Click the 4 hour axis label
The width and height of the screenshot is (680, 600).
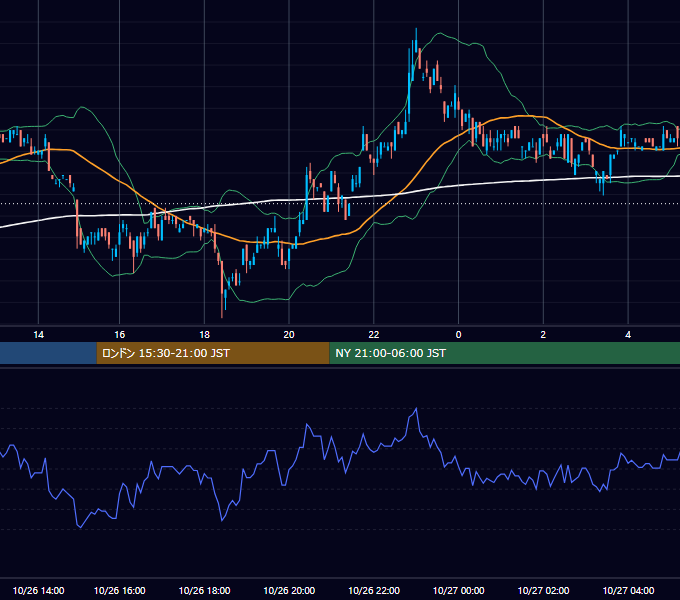628,335
